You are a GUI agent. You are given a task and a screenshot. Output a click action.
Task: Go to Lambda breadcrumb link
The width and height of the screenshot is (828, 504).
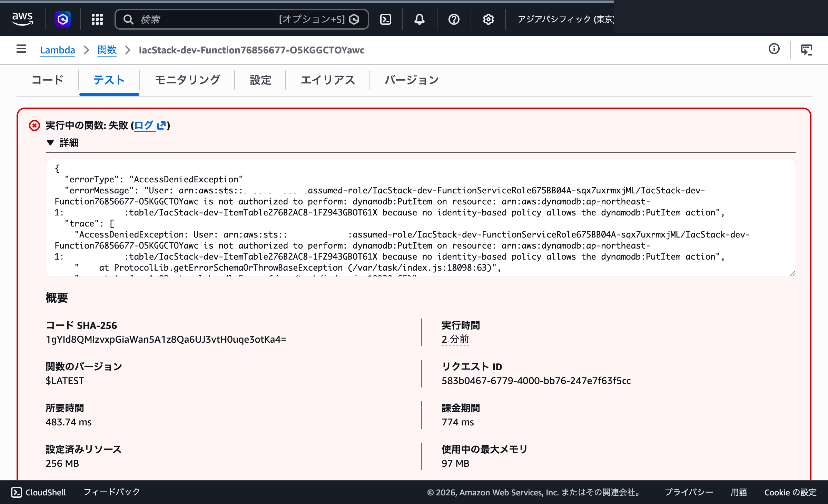57,50
